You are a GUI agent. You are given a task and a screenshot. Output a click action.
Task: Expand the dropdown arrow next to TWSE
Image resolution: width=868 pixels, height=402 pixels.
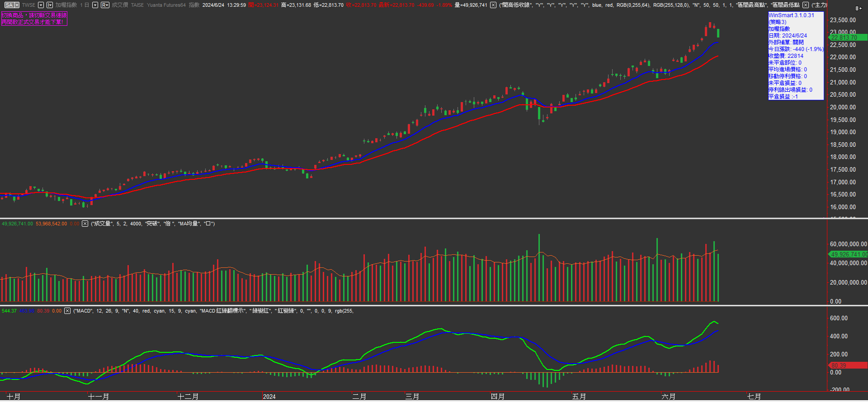point(41,5)
